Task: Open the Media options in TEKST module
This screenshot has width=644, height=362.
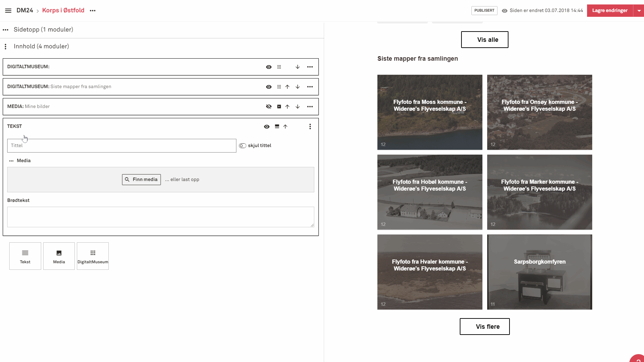Action: [x=11, y=161]
